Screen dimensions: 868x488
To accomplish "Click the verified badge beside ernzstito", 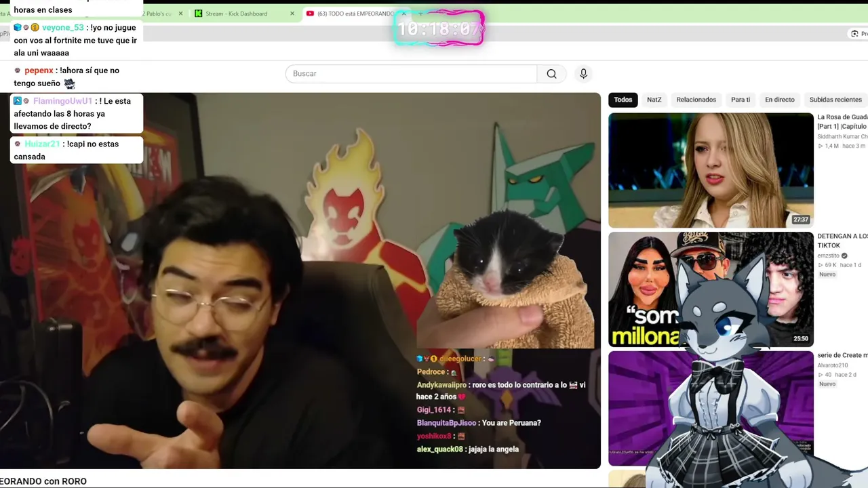I will click(x=844, y=256).
